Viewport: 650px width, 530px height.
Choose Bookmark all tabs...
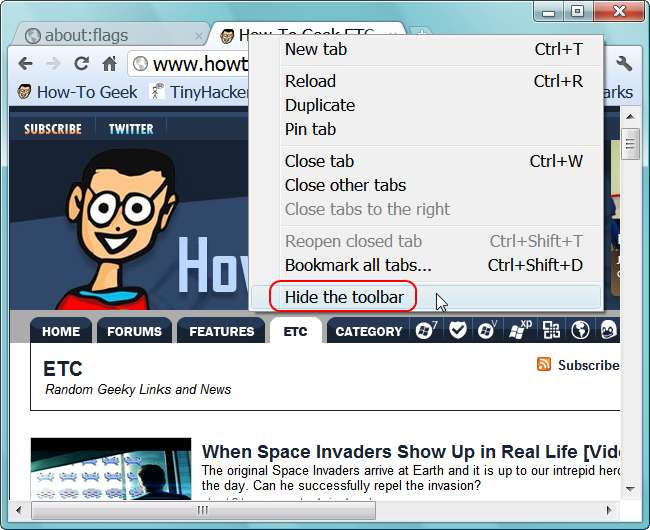pos(426,265)
